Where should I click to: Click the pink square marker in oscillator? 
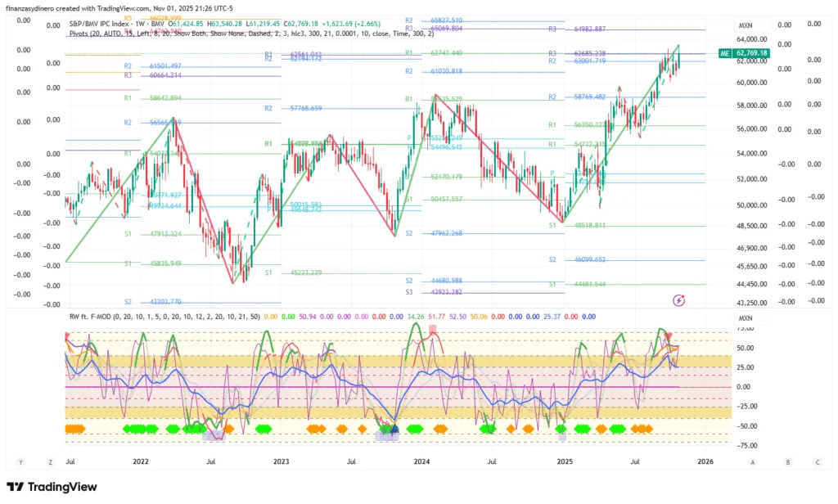click(x=434, y=329)
